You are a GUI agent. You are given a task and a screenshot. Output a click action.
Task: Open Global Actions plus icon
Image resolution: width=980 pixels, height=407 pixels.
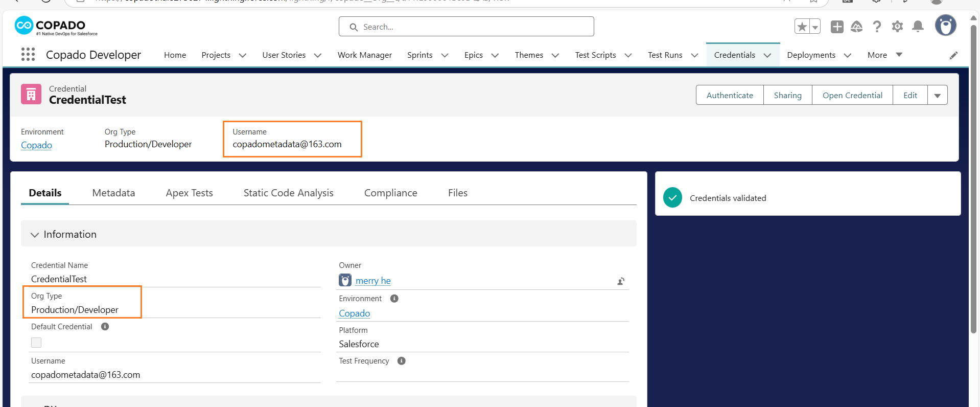(x=837, y=27)
